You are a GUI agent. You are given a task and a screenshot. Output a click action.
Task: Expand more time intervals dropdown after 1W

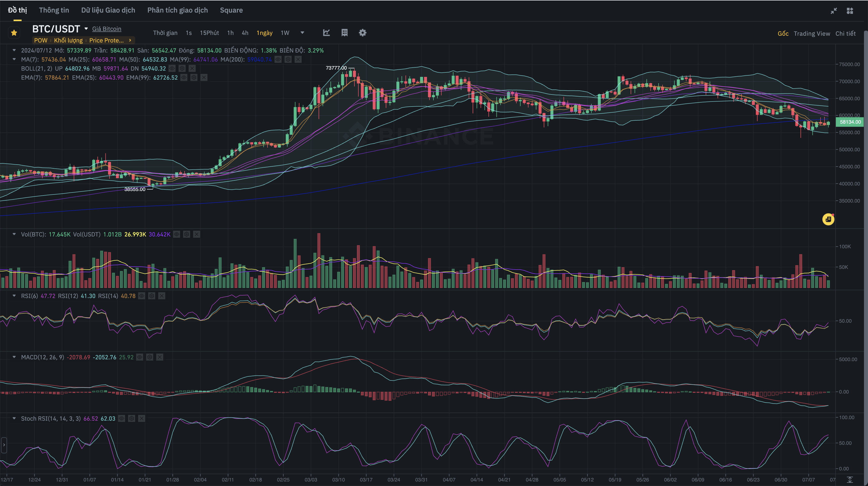click(302, 33)
